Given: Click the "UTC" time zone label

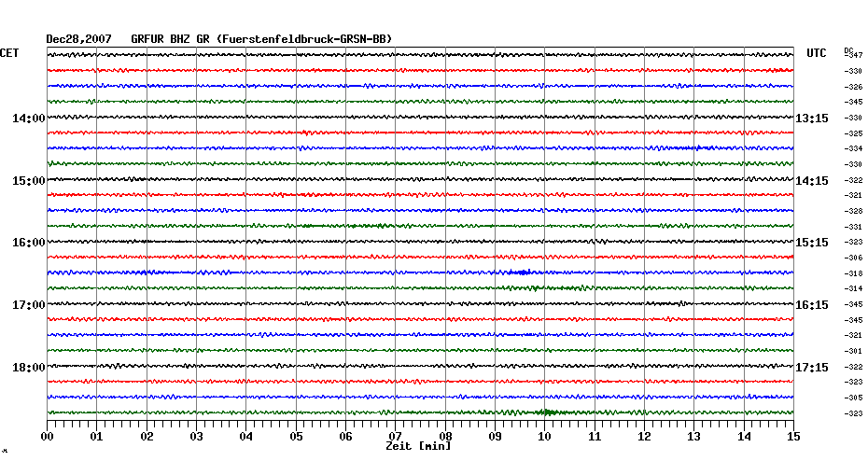Looking at the screenshot, I should click(817, 53).
